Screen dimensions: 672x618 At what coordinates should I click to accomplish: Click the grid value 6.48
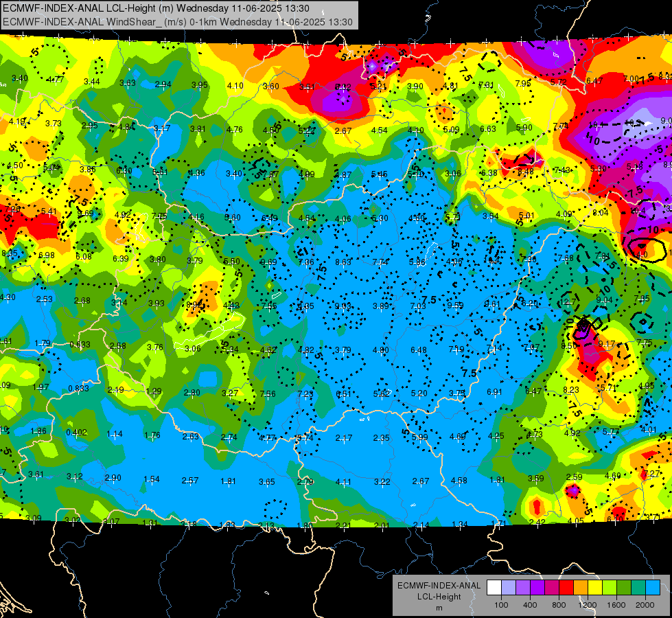click(x=418, y=350)
